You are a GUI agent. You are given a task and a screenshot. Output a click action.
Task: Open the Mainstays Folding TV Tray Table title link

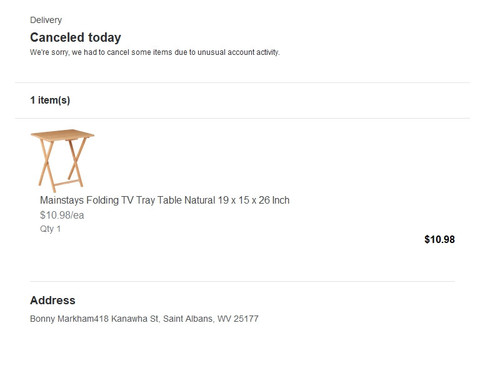[165, 200]
